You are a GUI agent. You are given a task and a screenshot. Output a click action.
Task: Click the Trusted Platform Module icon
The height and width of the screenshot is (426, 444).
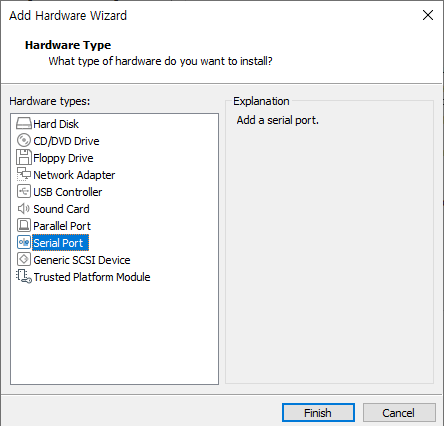pos(24,276)
